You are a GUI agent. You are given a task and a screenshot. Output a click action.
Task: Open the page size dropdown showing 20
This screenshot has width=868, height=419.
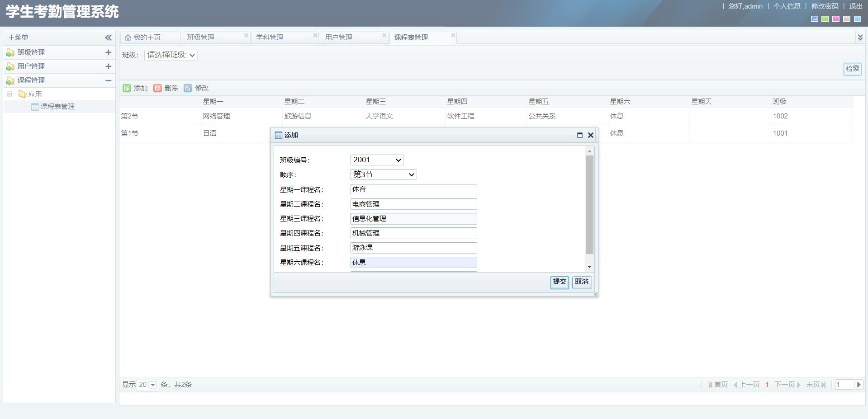click(x=153, y=385)
